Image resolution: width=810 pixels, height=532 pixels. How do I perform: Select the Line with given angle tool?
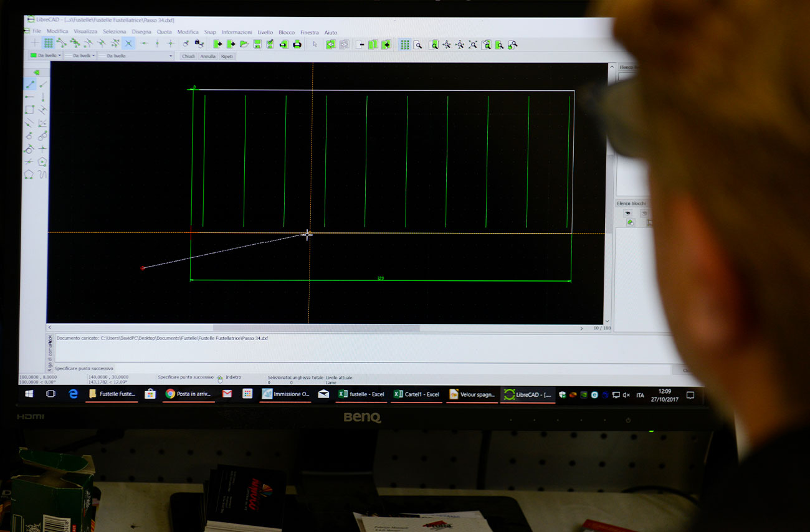coord(42,84)
